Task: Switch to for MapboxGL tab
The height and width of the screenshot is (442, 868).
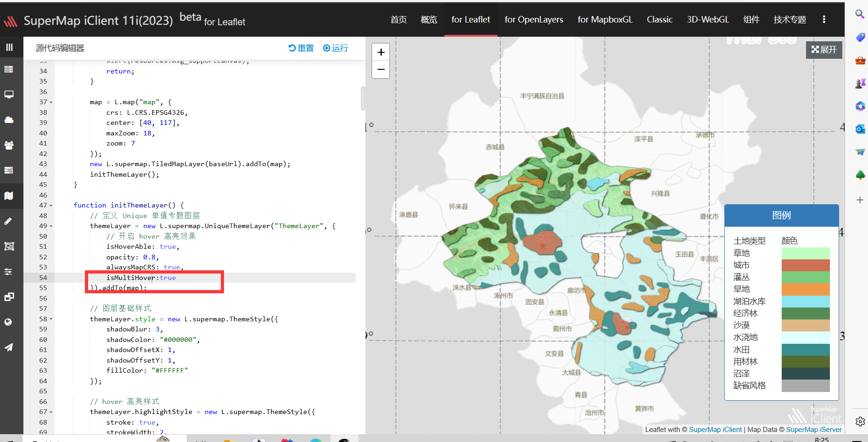Action: [x=605, y=19]
